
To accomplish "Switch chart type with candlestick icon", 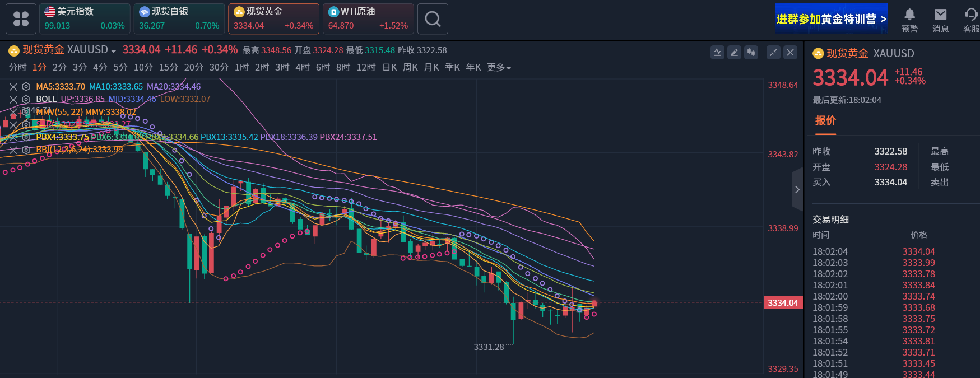I will coord(751,53).
